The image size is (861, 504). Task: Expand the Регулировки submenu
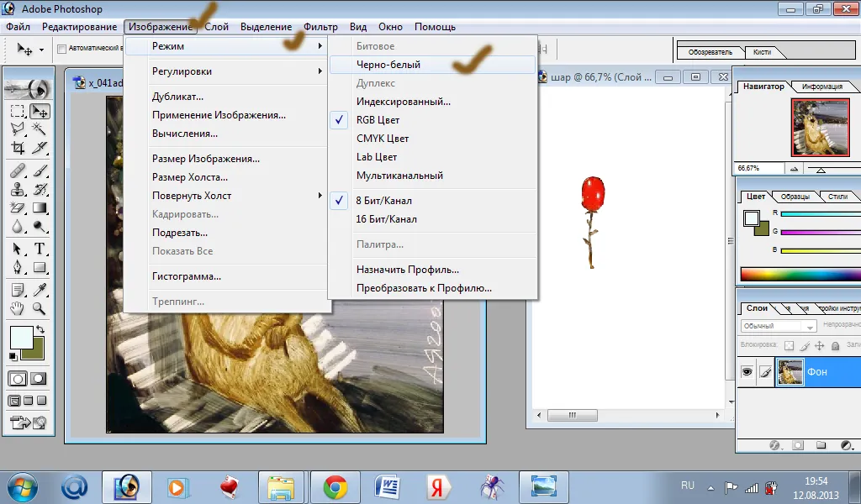pyautogui.click(x=227, y=71)
